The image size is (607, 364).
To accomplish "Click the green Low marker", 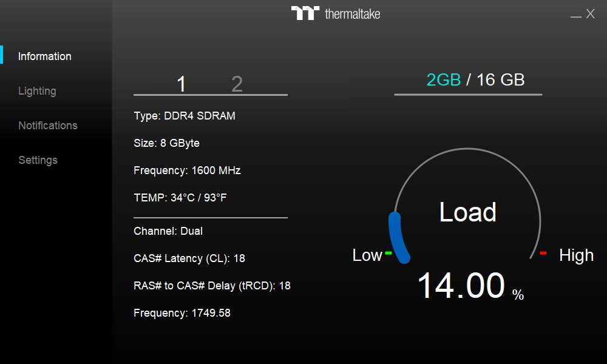I will (x=388, y=252).
